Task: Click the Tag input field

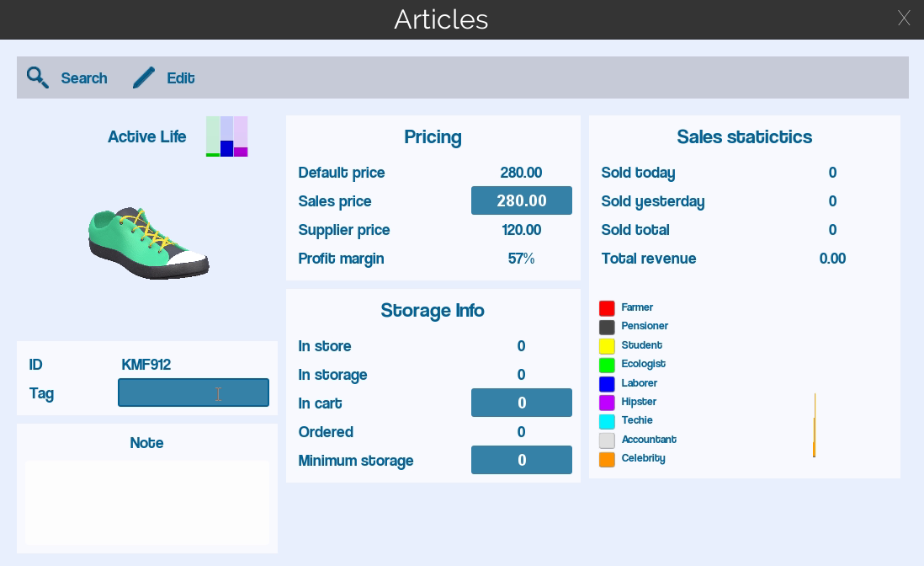Action: coord(194,392)
